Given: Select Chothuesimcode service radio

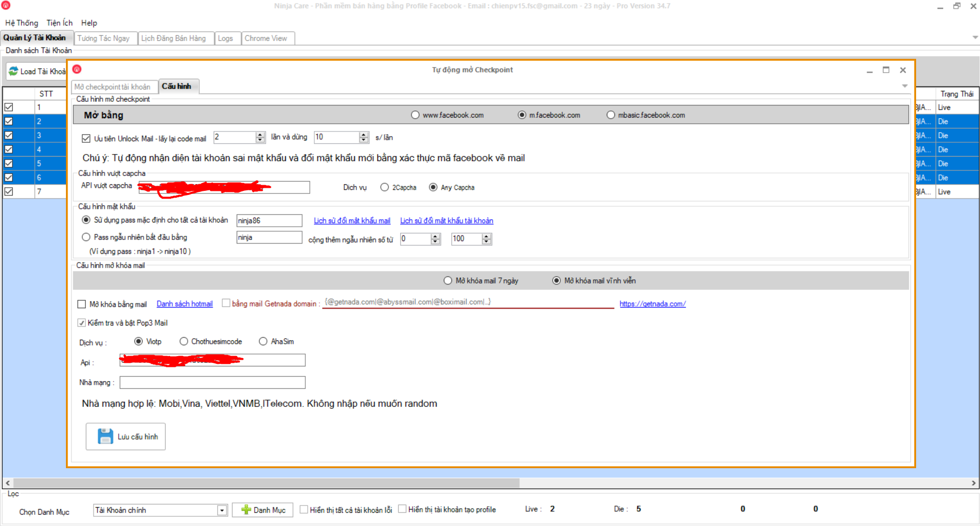Looking at the screenshot, I should click(184, 341).
